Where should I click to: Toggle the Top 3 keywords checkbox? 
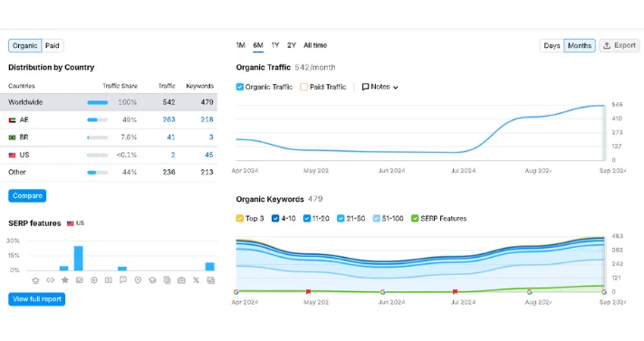(240, 218)
